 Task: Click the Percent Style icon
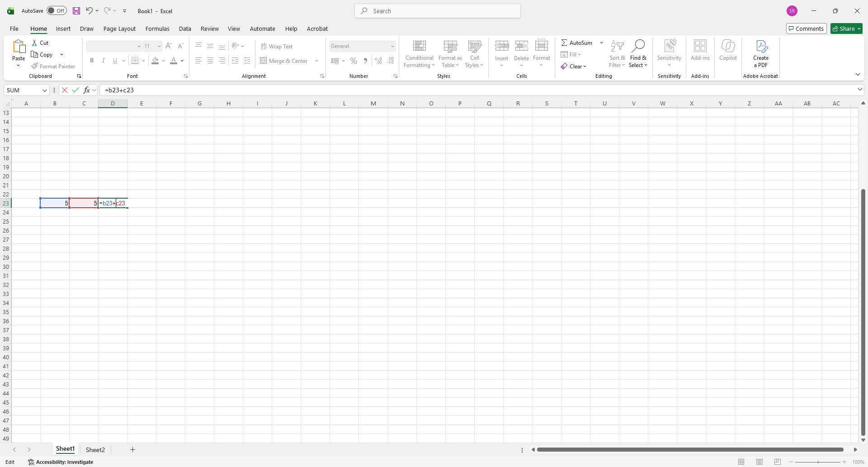(x=354, y=61)
